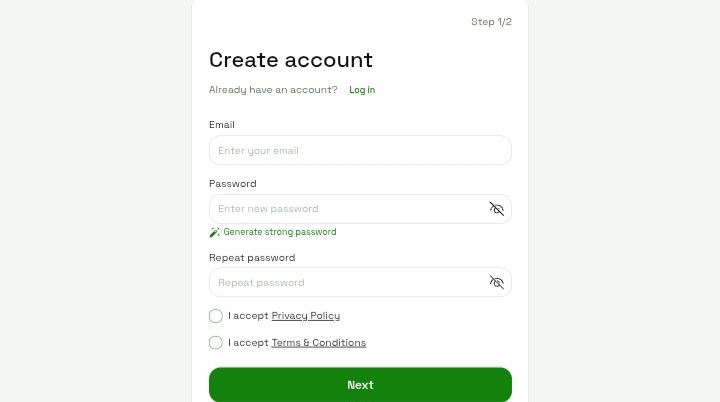Click Generate strong password text link
The width and height of the screenshot is (720, 402).
280,232
